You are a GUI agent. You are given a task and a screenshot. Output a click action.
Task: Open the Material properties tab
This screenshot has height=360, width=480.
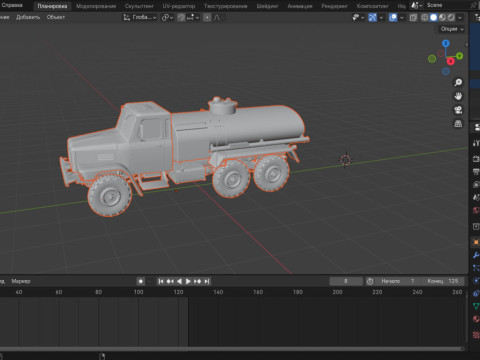tap(476, 319)
